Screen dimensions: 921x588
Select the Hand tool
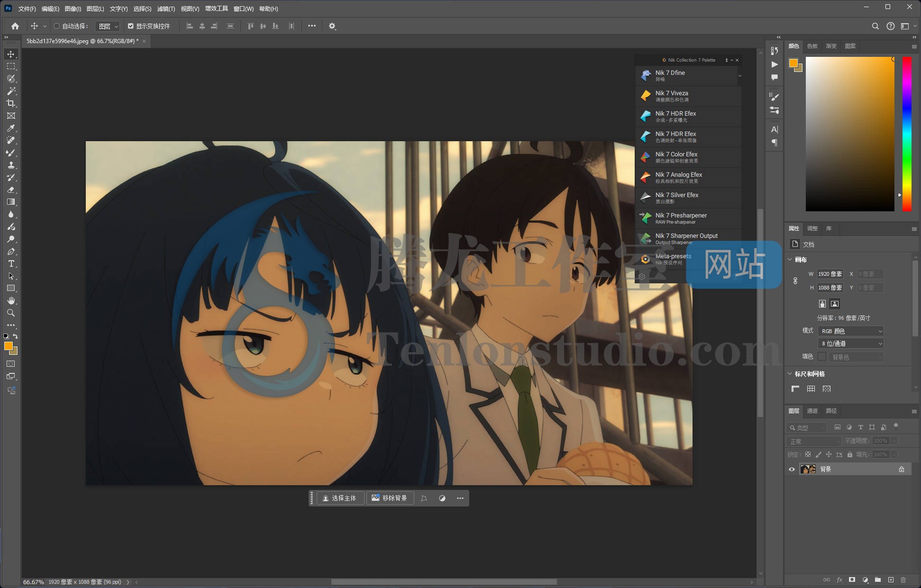pos(11,300)
